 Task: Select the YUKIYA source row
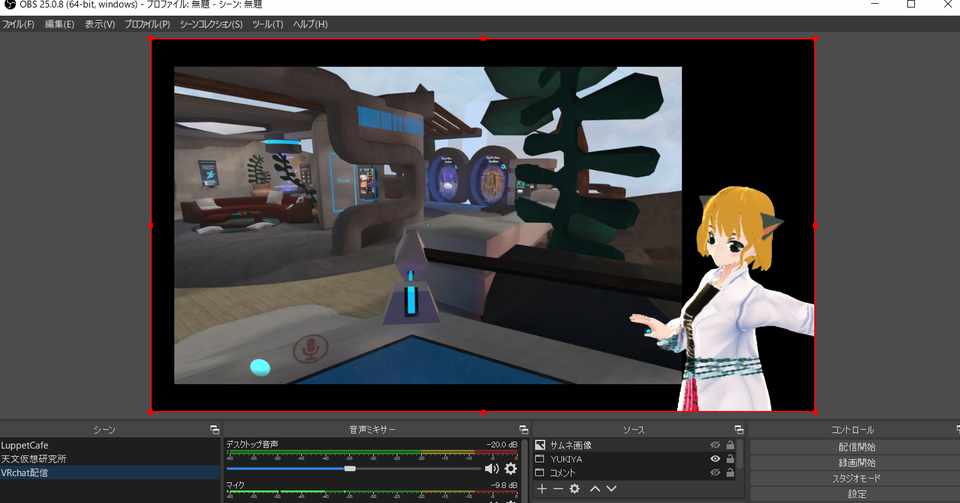tap(634, 458)
